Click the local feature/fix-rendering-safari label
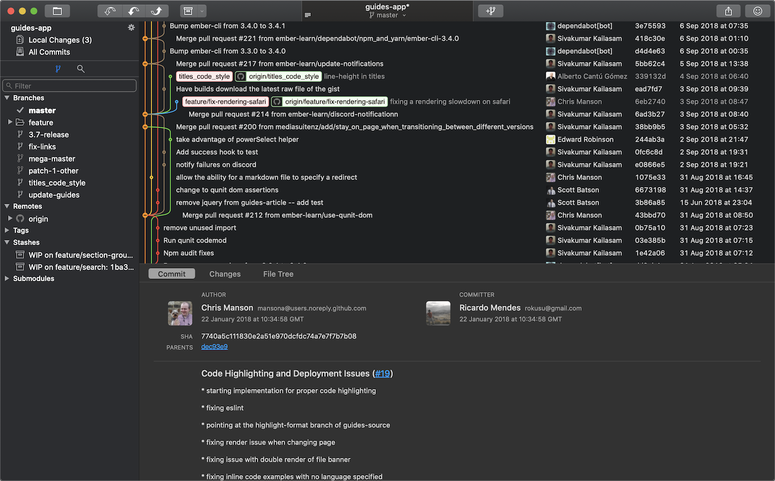Image resolution: width=775 pixels, height=481 pixels. 225,101
